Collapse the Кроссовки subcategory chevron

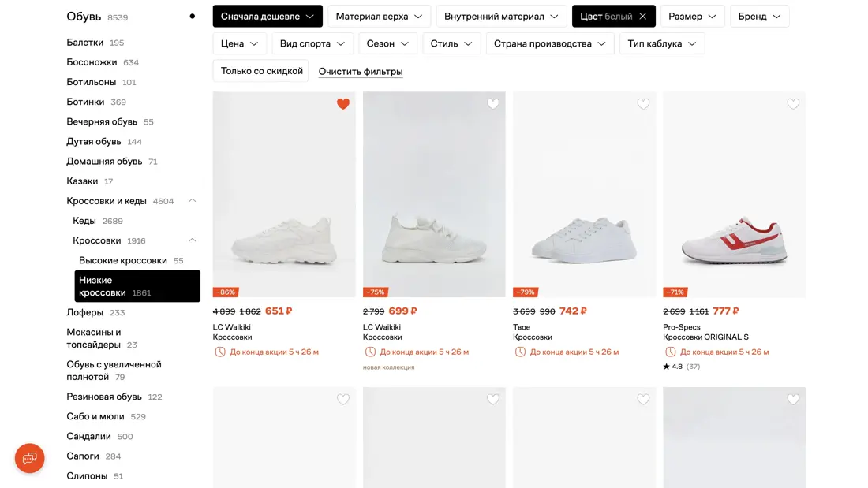(x=192, y=240)
